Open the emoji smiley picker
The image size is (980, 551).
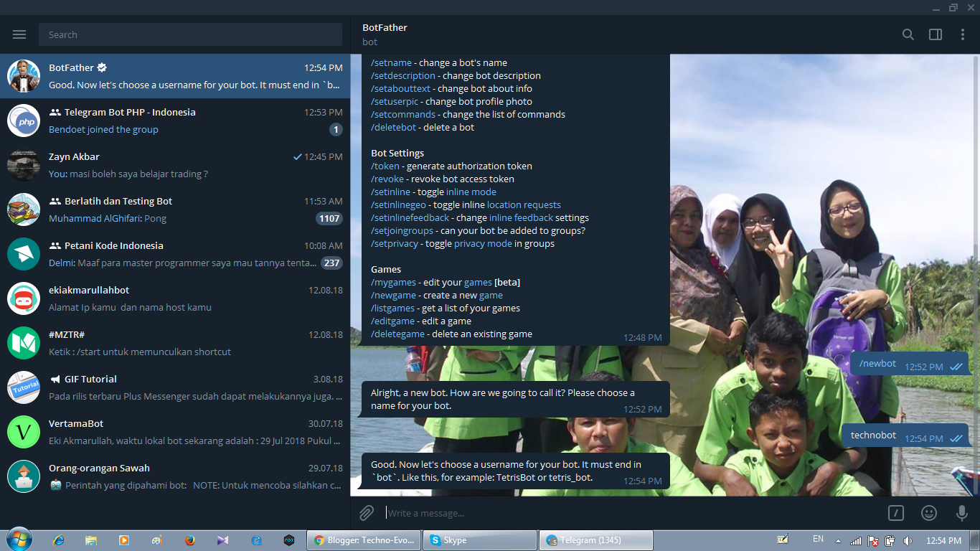929,513
